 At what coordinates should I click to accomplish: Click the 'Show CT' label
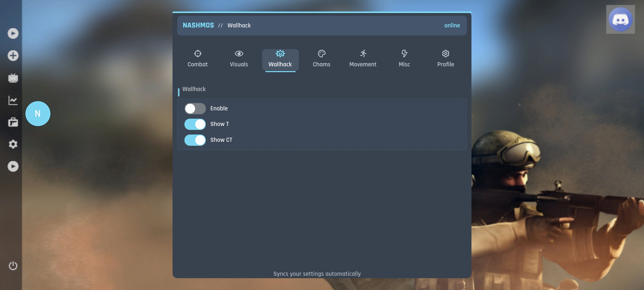[221, 140]
